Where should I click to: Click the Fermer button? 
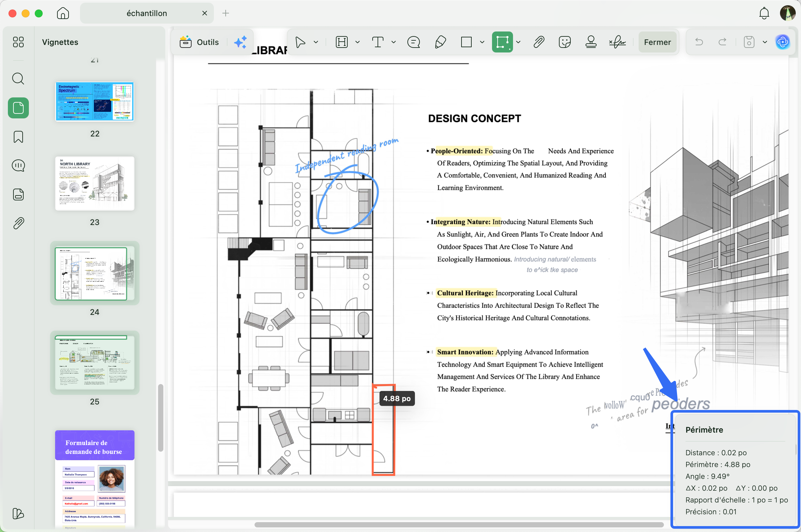657,42
